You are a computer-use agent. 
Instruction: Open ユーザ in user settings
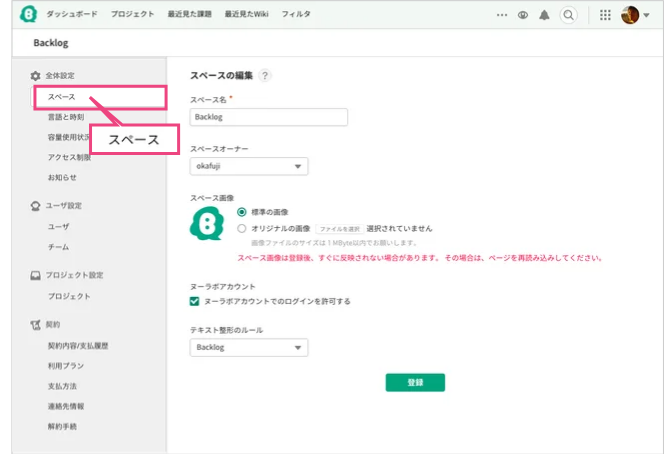point(58,227)
